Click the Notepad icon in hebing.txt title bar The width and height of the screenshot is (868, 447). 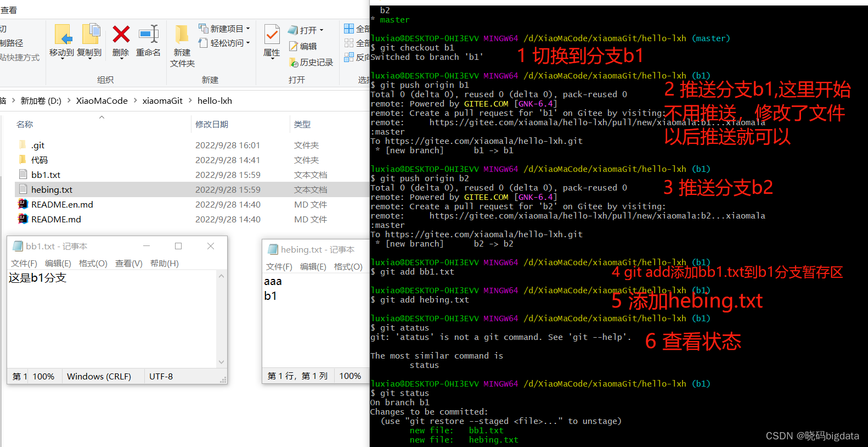tap(273, 249)
